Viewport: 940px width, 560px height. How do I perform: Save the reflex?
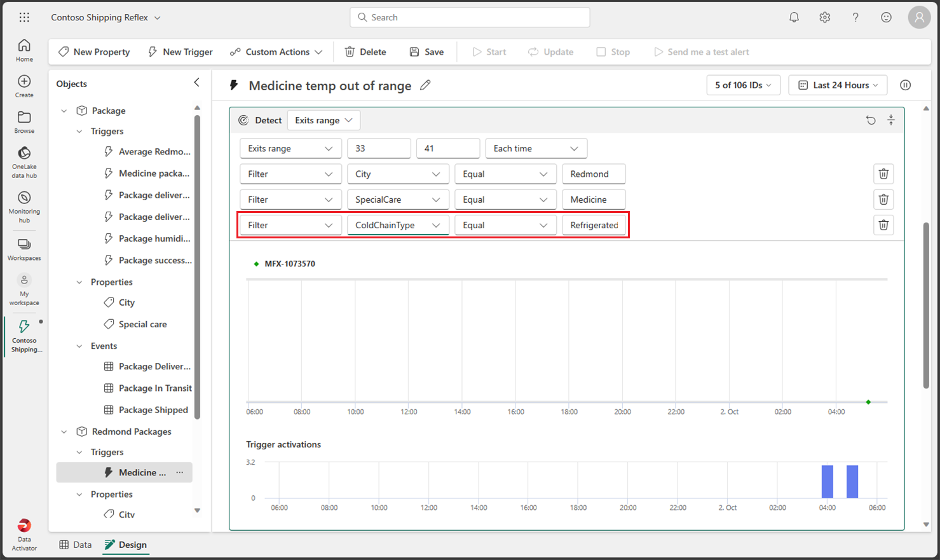[x=426, y=52]
